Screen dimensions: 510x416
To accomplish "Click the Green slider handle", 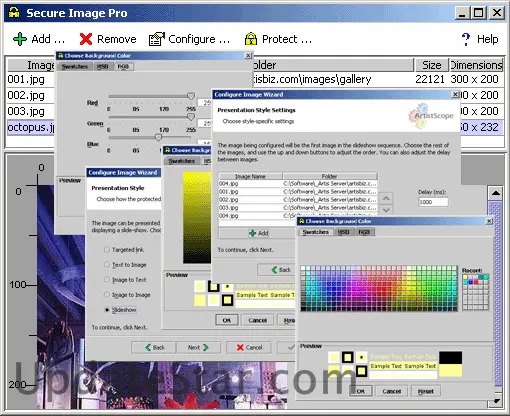I will pyautogui.click(x=191, y=117).
